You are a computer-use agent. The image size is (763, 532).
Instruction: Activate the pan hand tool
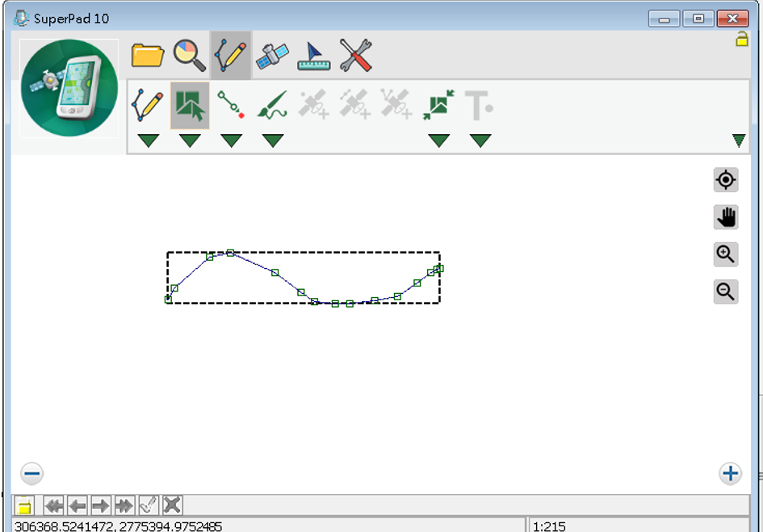(726, 217)
